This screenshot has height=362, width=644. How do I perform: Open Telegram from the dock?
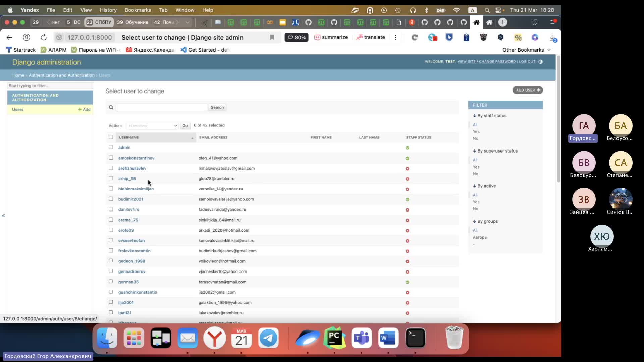pos(268,338)
